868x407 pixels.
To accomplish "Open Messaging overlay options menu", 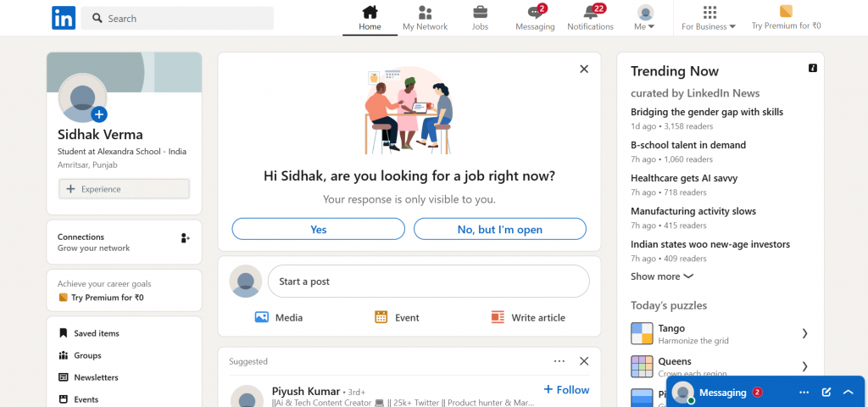I will click(804, 393).
